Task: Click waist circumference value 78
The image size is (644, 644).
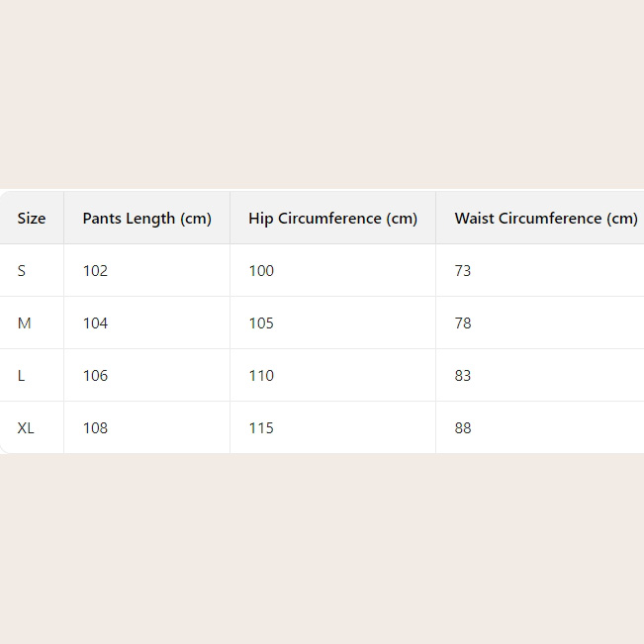Action: pos(463,323)
